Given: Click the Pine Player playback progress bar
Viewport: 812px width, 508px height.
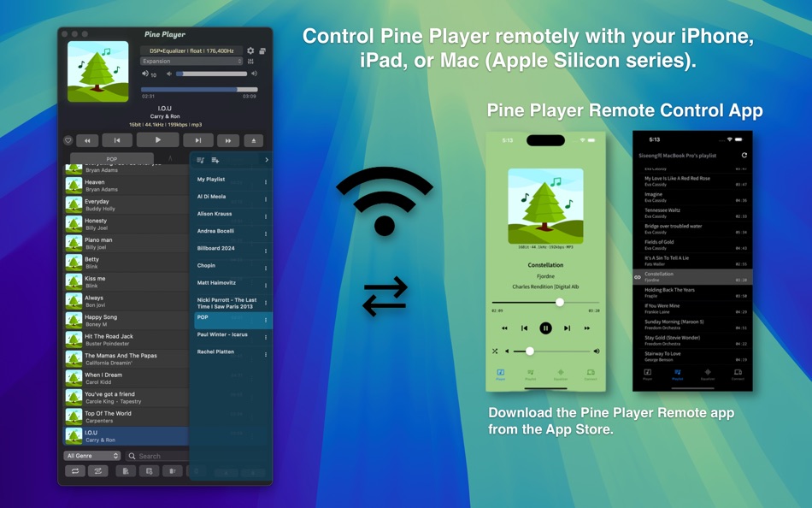Looking at the screenshot, I should (x=199, y=90).
